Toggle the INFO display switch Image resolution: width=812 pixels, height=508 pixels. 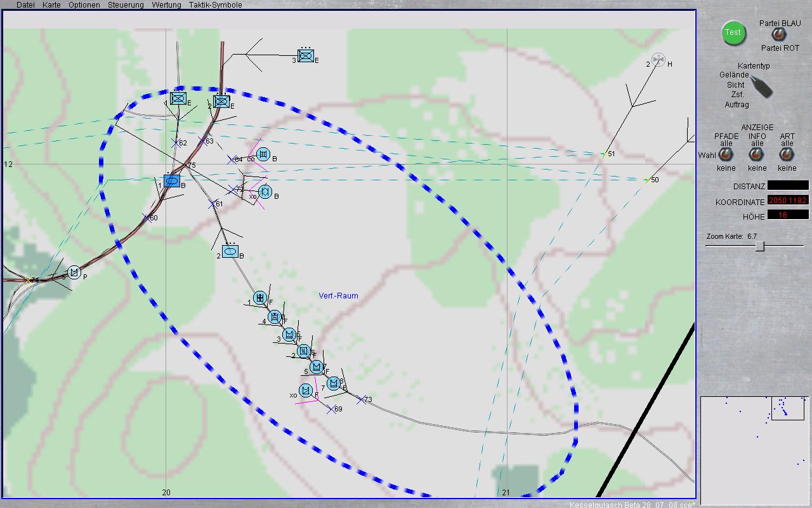click(757, 155)
